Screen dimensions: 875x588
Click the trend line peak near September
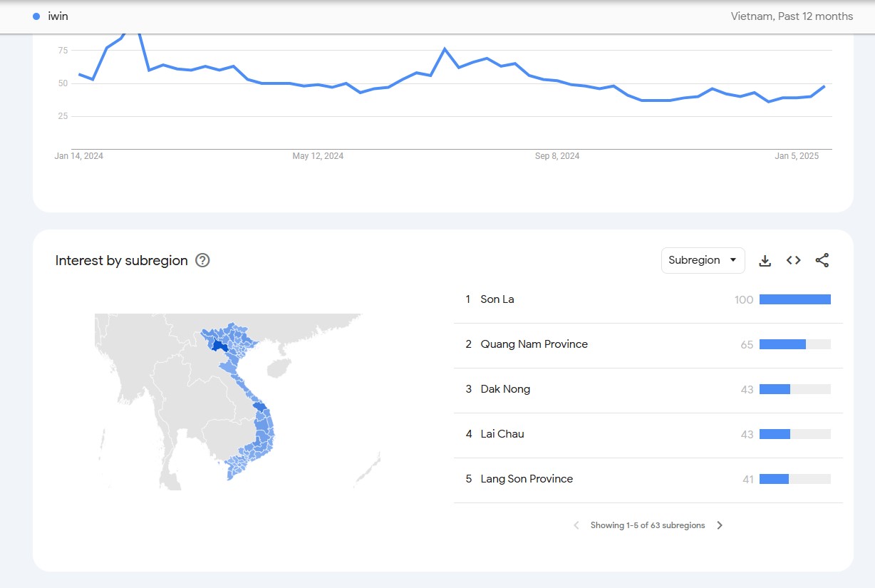pos(445,48)
